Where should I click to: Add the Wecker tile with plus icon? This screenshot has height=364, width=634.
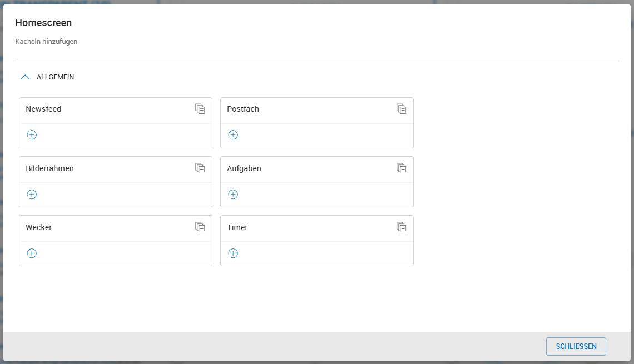pos(32,253)
